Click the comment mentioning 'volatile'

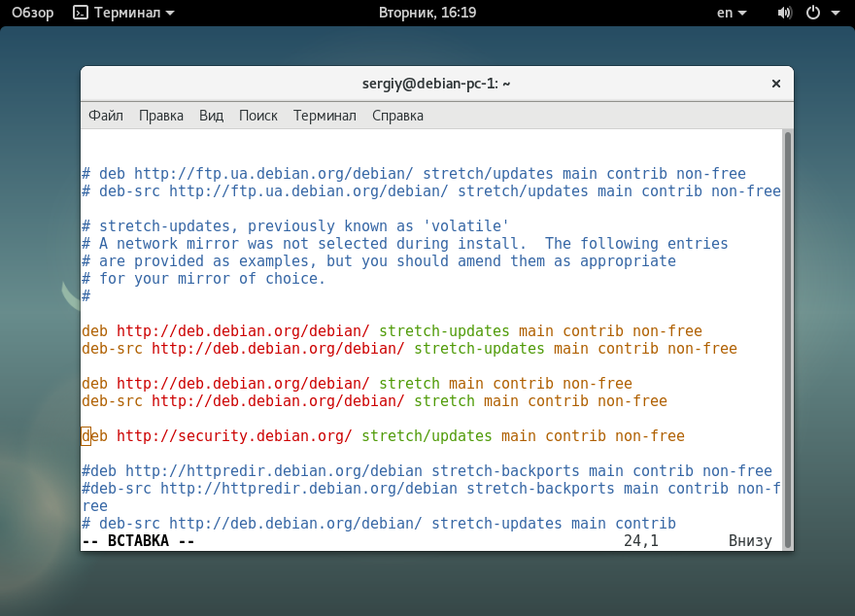tap(295, 226)
